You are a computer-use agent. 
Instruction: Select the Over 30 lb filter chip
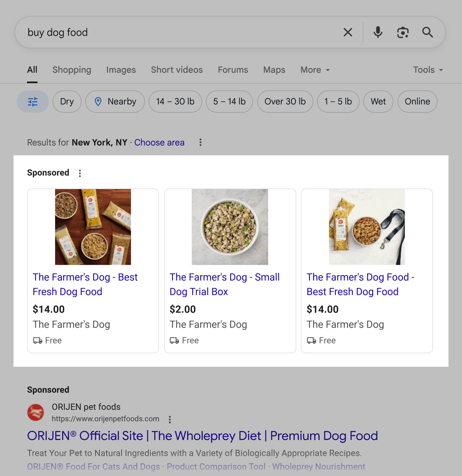[x=285, y=102]
